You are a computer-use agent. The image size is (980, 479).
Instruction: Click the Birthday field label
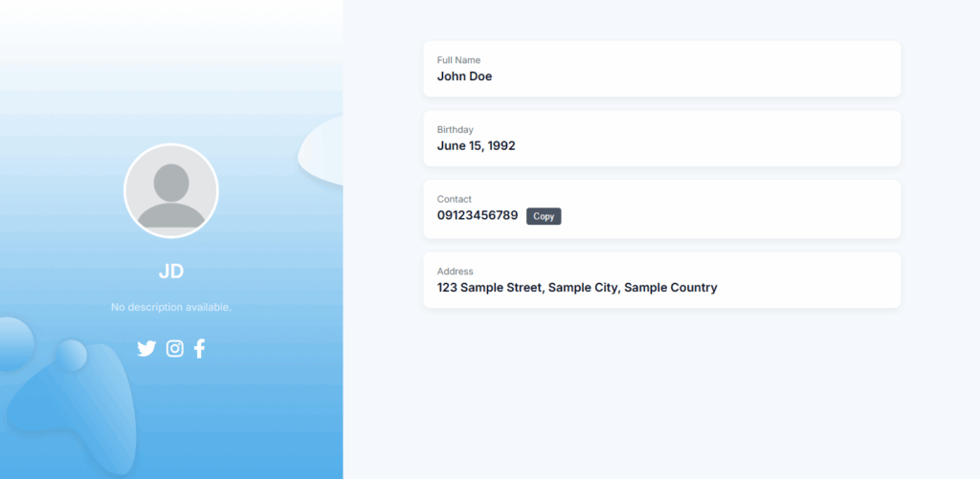pos(456,130)
